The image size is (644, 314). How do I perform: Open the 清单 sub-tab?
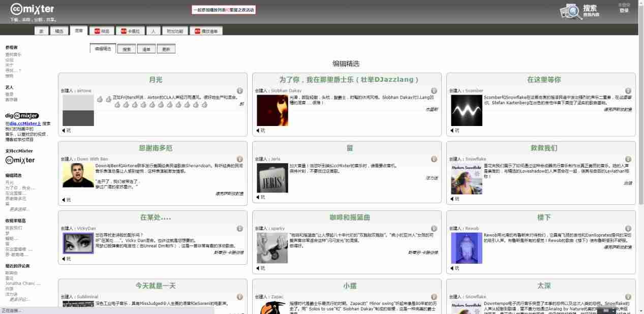(x=146, y=49)
